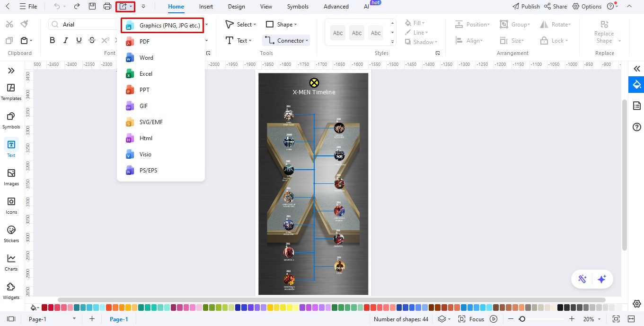Open the Images sidebar panel
Viewport: 644px width, 326px height.
click(x=11, y=178)
